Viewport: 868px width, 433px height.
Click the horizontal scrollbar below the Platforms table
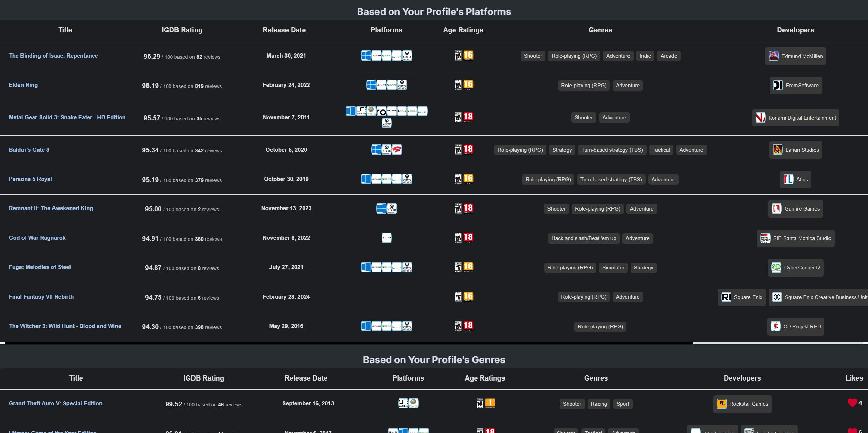pyautogui.click(x=349, y=343)
